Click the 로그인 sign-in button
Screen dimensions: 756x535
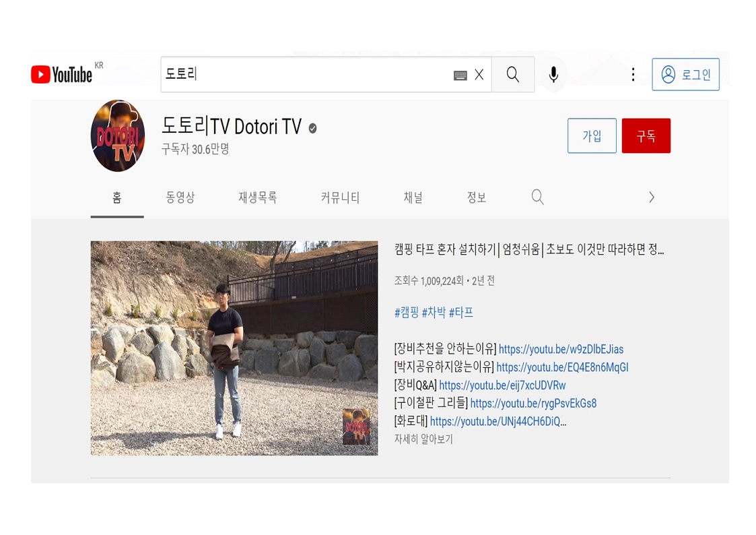click(x=685, y=74)
